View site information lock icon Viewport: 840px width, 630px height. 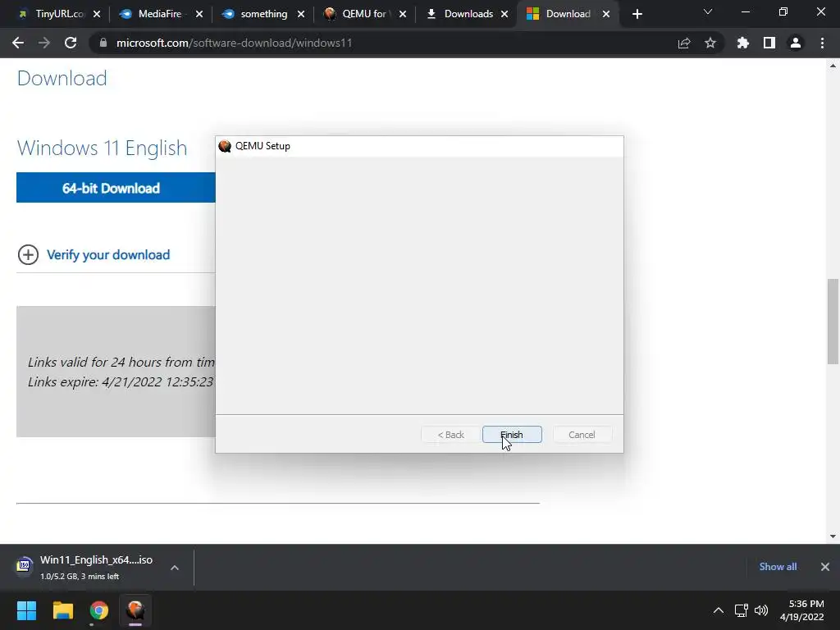click(x=103, y=43)
